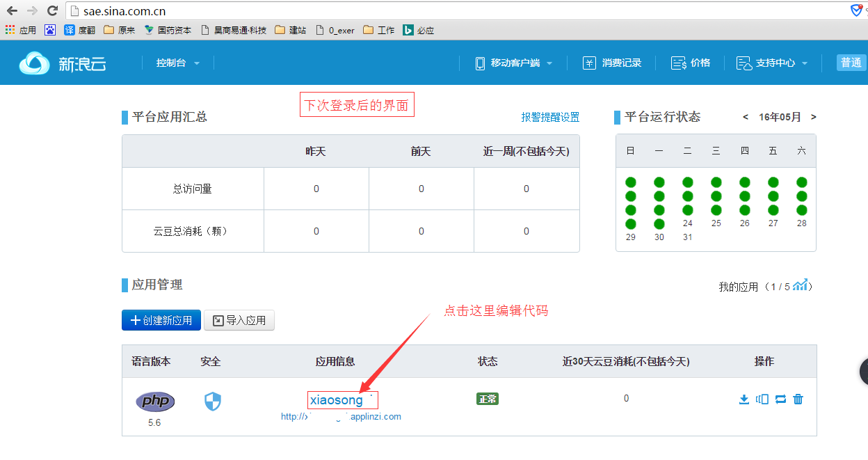Open the Baidu paw bookmark icon
The height and width of the screenshot is (460, 868).
(x=50, y=30)
